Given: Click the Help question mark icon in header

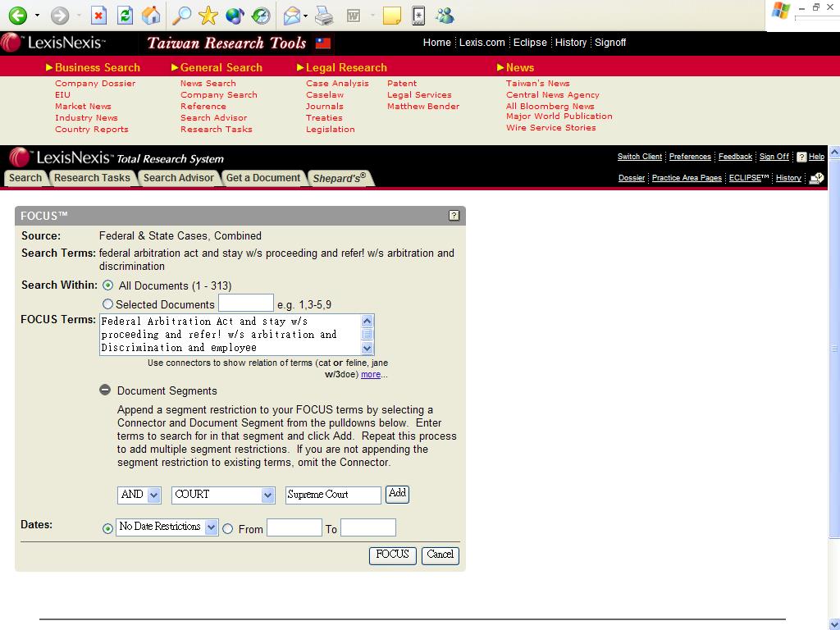Looking at the screenshot, I should tap(801, 157).
